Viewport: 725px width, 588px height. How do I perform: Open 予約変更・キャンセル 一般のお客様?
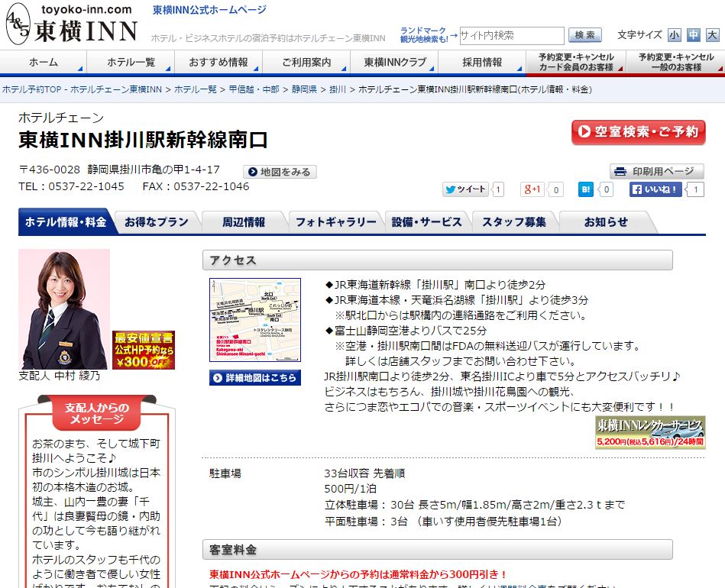tap(676, 63)
